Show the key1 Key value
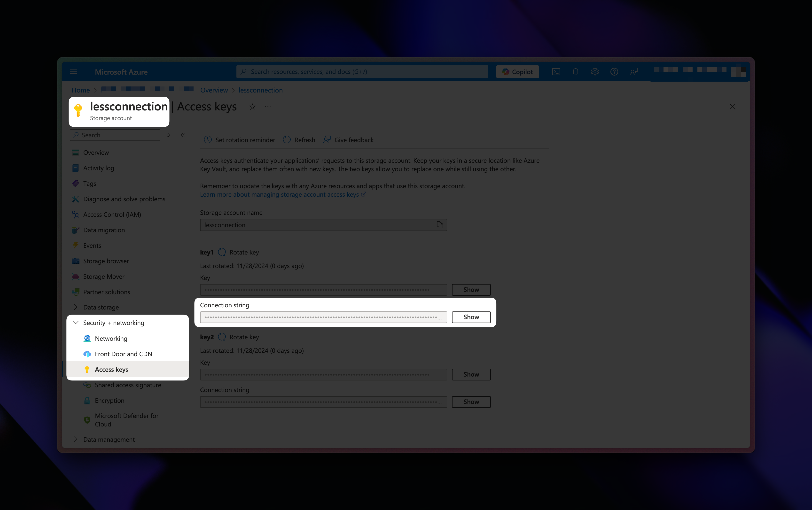This screenshot has height=510, width=812. pyautogui.click(x=471, y=290)
